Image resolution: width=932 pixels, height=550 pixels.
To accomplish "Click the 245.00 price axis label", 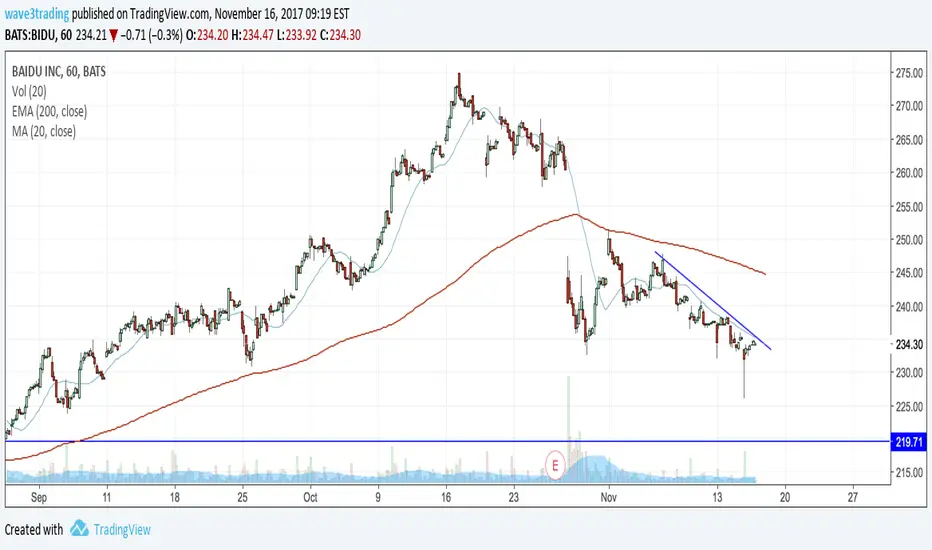I will coord(909,273).
